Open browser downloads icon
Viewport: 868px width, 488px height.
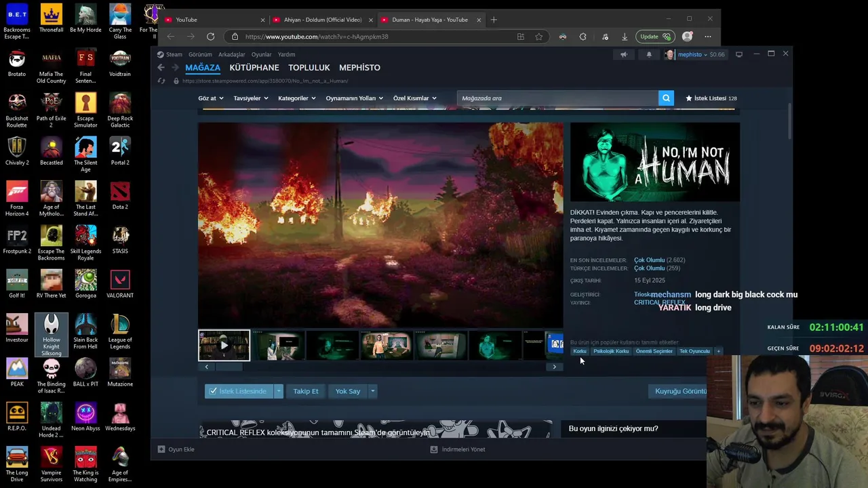(x=625, y=37)
